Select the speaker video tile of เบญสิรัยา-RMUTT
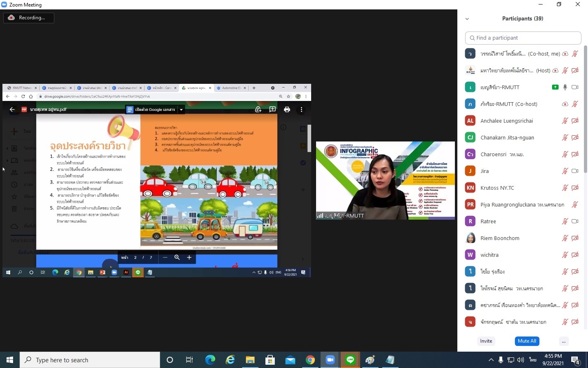The width and height of the screenshot is (588, 368). point(385,180)
